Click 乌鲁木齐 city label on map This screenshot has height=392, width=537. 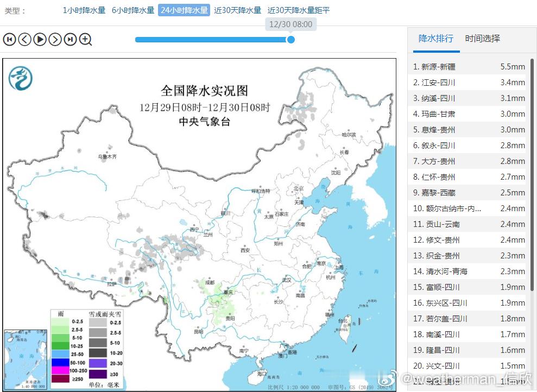(107, 157)
